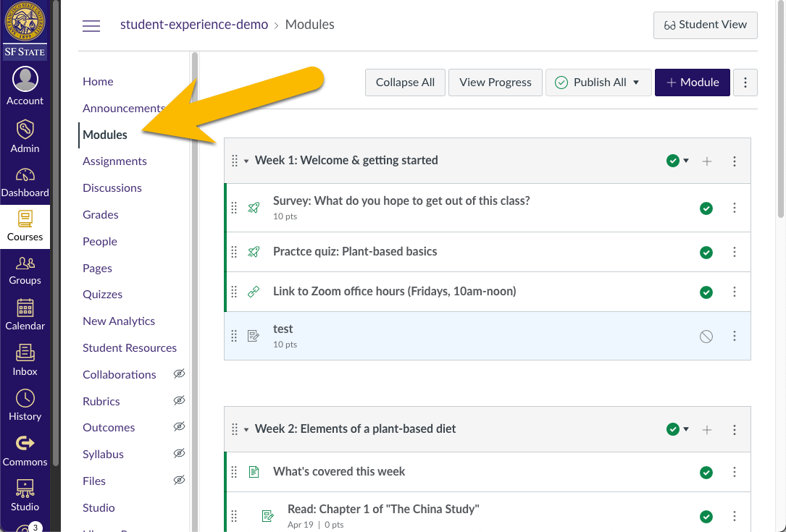Open Home in course navigation

pyautogui.click(x=98, y=81)
